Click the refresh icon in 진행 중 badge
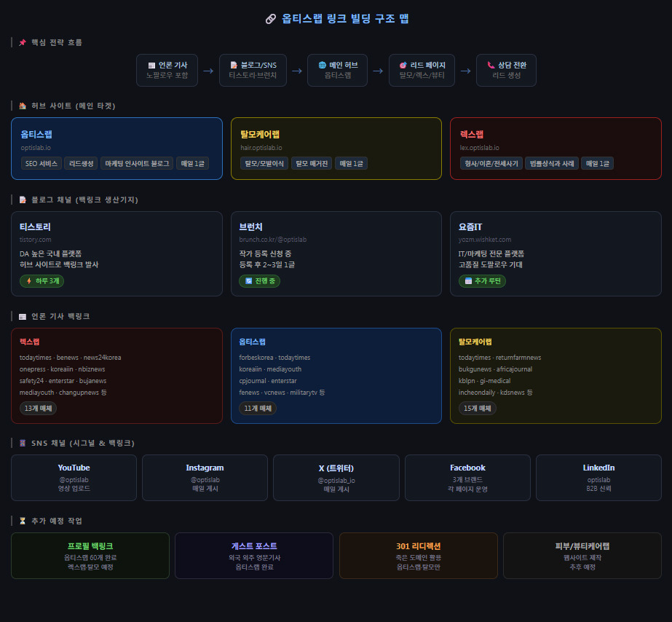 click(x=248, y=281)
